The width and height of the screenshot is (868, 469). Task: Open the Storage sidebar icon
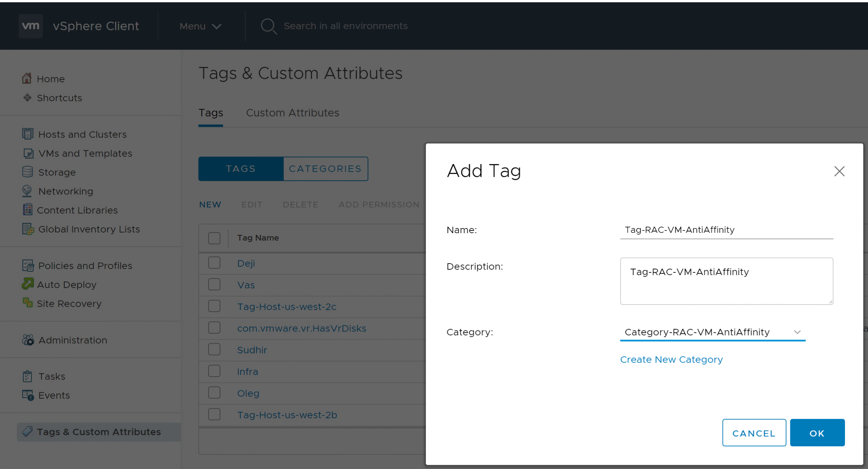(28, 172)
